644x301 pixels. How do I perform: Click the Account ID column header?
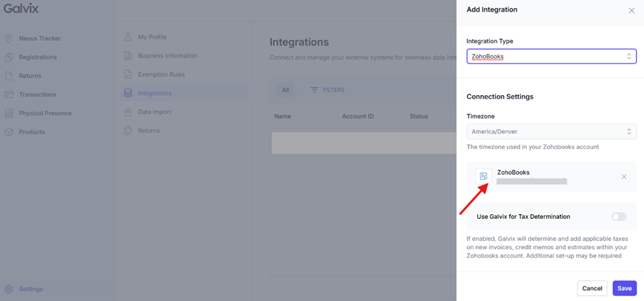(x=358, y=116)
